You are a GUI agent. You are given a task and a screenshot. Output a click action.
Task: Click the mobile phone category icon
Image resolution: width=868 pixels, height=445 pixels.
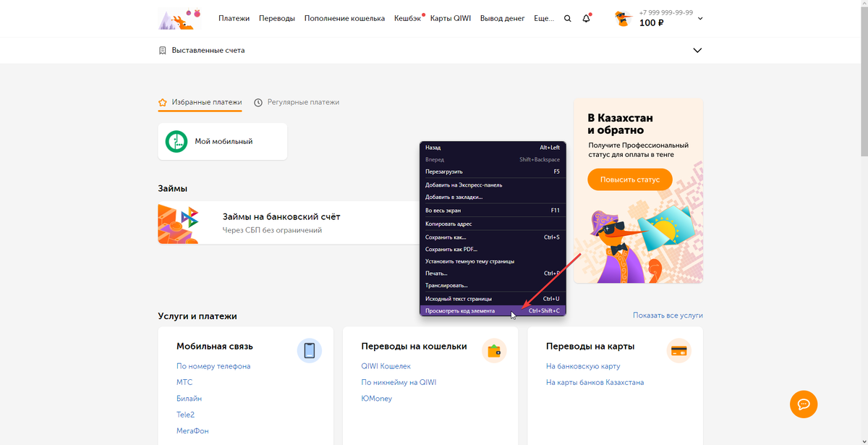pyautogui.click(x=310, y=351)
